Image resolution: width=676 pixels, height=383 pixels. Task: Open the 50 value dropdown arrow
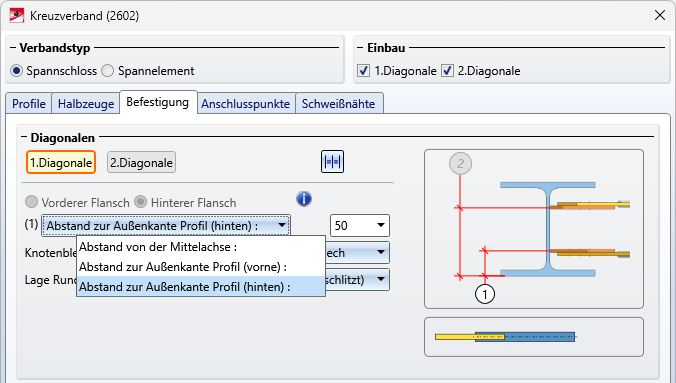(381, 226)
